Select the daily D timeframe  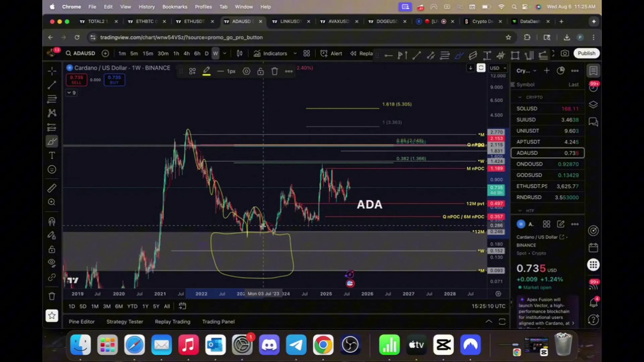[x=207, y=53]
